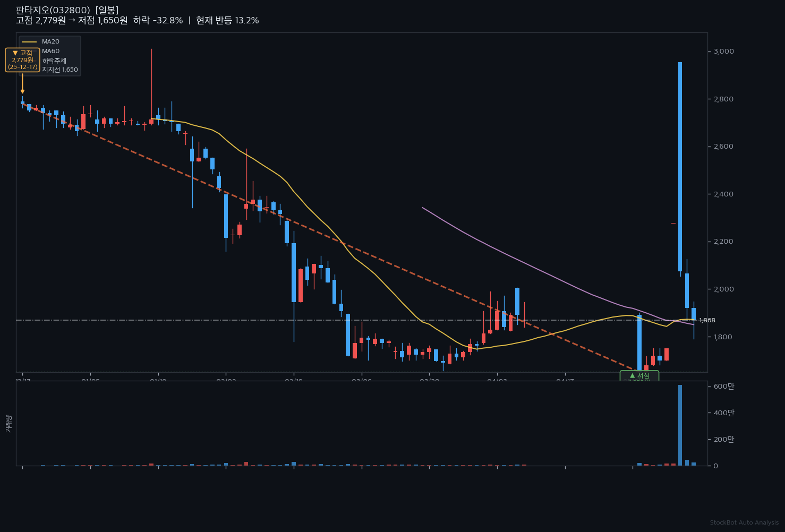
Task: Click the 2,200 price axis label
Action: [x=724, y=242]
